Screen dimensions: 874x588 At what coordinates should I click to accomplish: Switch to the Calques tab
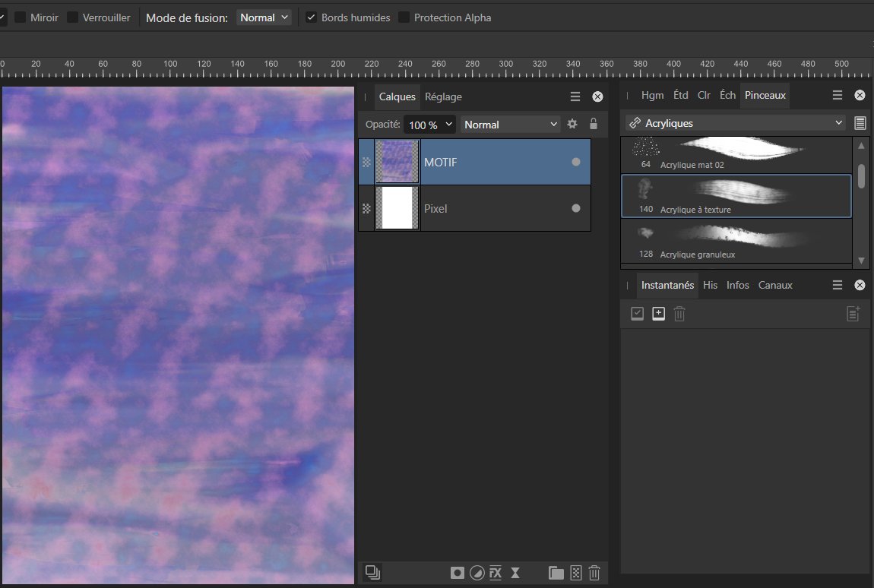click(x=397, y=96)
